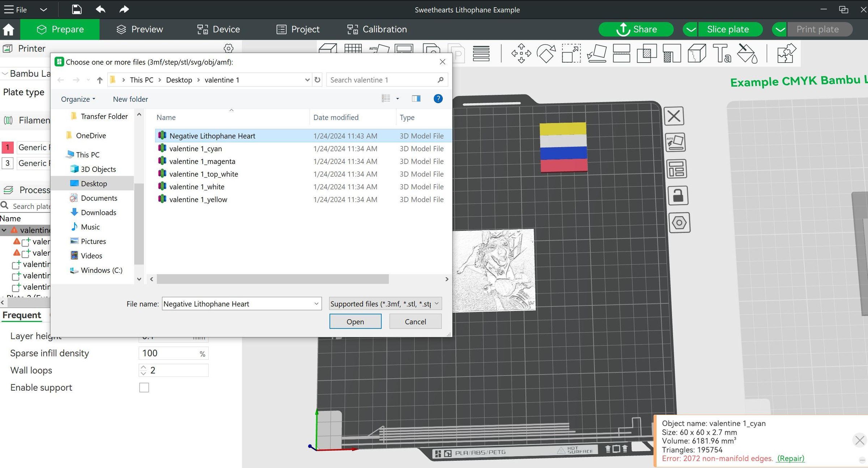Click the save project icon

[x=76, y=9]
